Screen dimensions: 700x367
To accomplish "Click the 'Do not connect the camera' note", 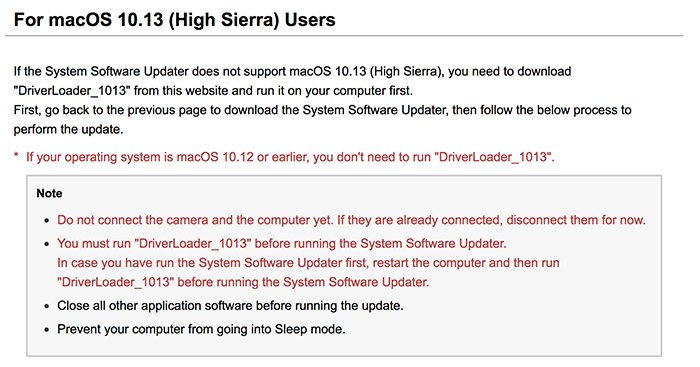I will point(351,220).
